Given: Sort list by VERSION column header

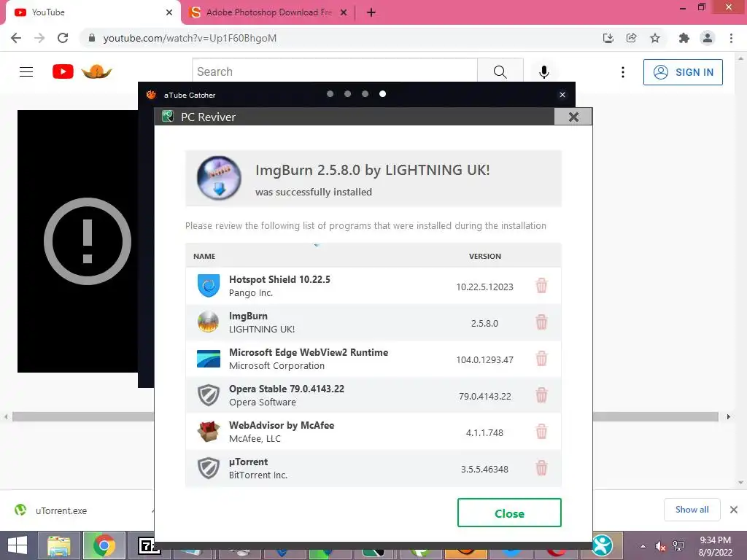Looking at the screenshot, I should [484, 256].
